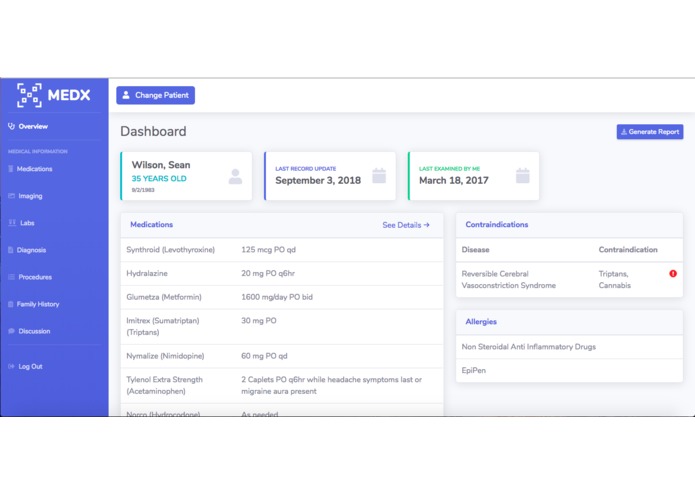Click the person icon in Change Patient button
Viewport: 695px width, 494px height.
126,95
